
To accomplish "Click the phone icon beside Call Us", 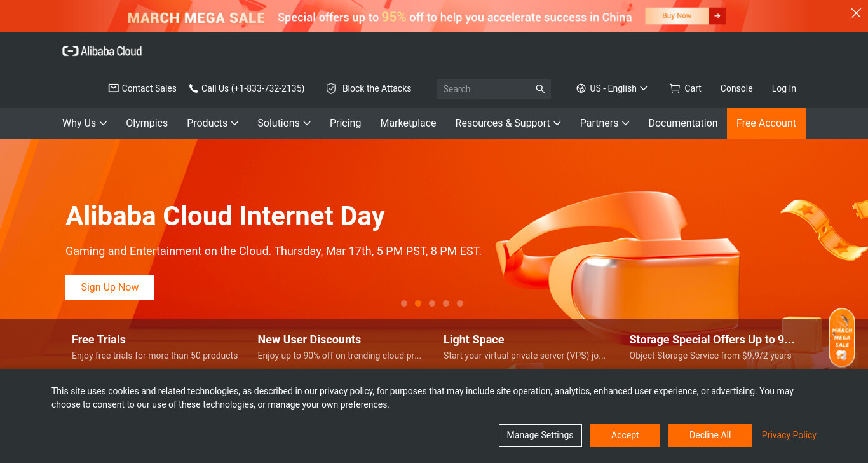I will coord(193,88).
